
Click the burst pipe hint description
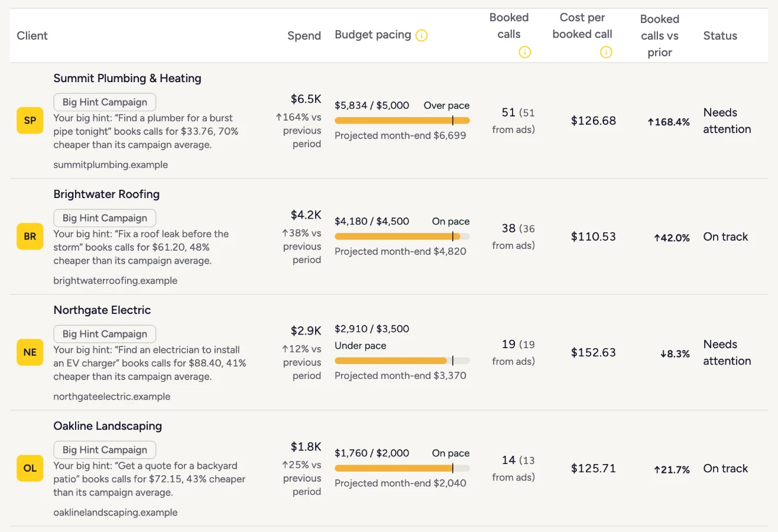146,131
